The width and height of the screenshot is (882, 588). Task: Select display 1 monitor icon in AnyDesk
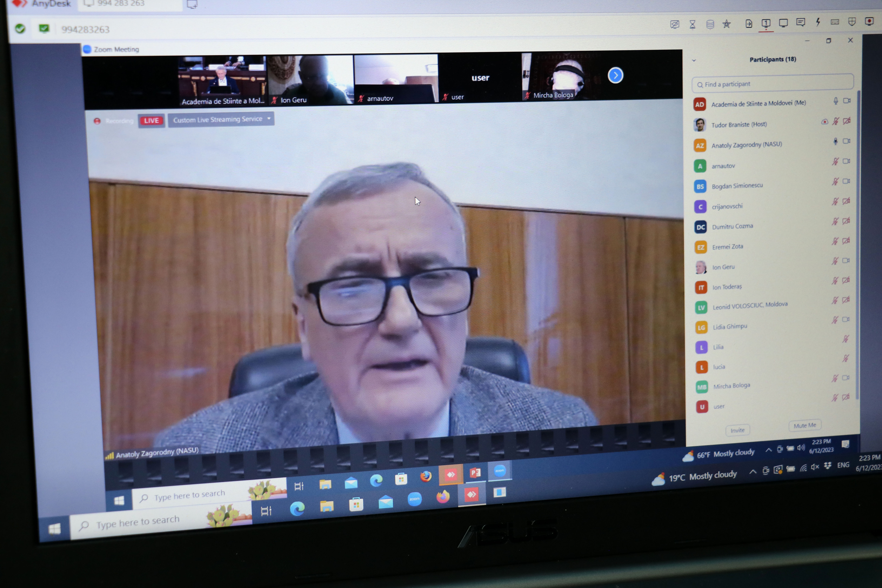[766, 24]
